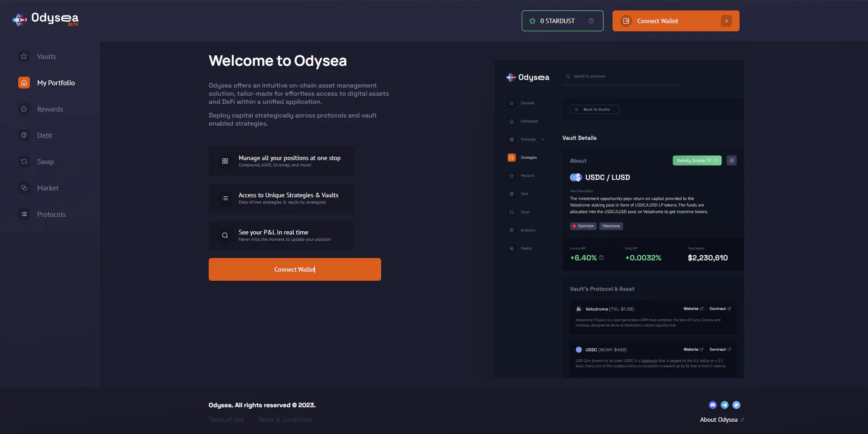The height and width of the screenshot is (434, 868).
Task: Click the Debt icon in sidebar
Action: coord(24,135)
